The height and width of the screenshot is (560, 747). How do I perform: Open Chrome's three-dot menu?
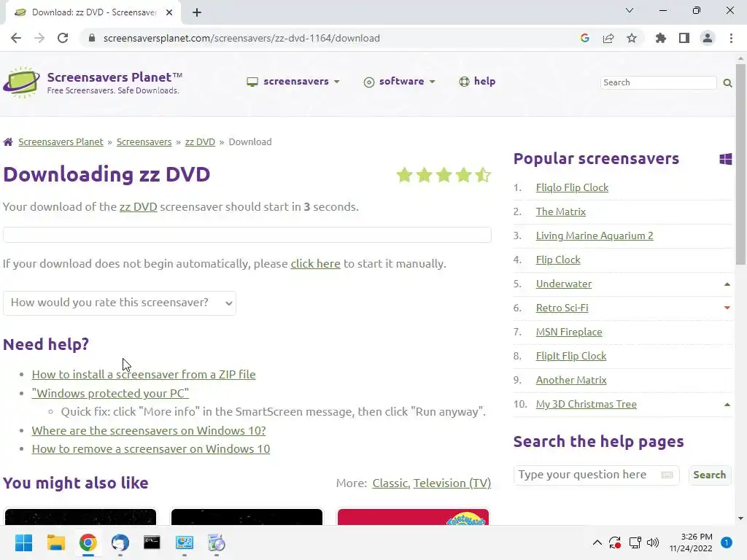click(x=731, y=38)
